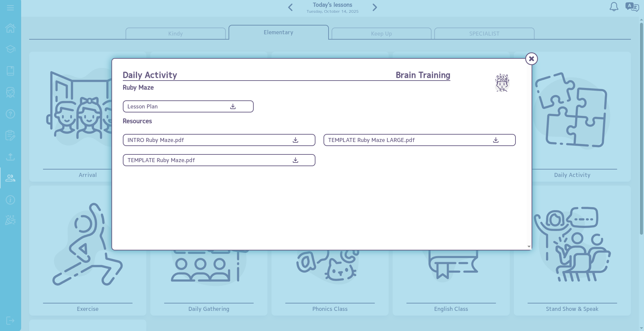Switch to the Kindy tab
644x331 pixels.
176,34
